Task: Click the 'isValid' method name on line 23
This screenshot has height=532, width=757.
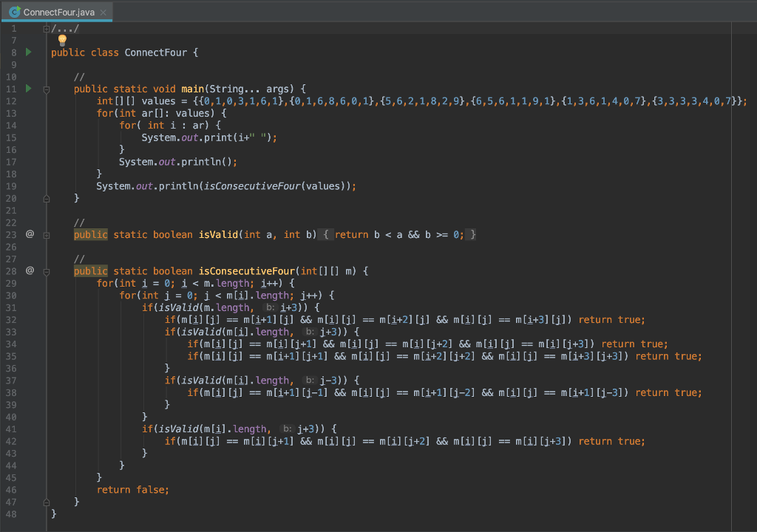Action: pos(218,235)
